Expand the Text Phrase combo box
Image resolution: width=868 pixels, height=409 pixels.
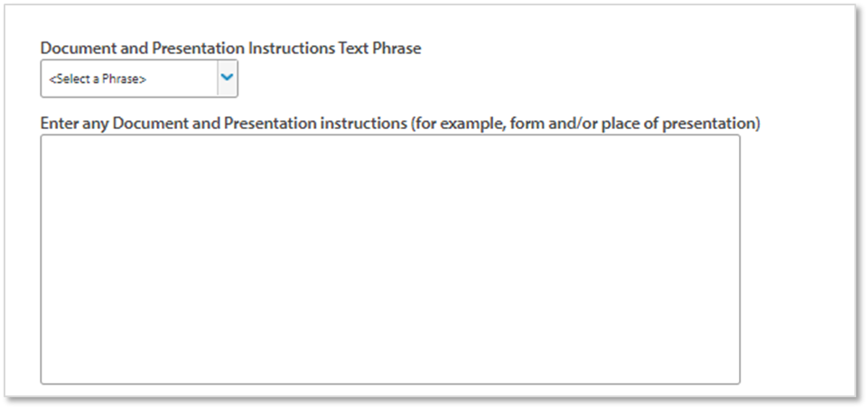(139, 79)
